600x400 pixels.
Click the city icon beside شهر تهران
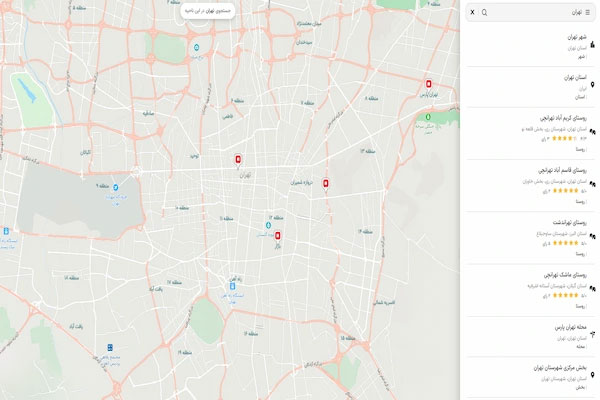click(x=592, y=45)
